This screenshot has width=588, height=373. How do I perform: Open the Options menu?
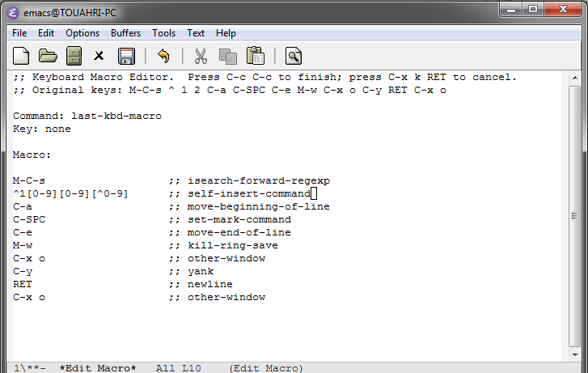(82, 33)
